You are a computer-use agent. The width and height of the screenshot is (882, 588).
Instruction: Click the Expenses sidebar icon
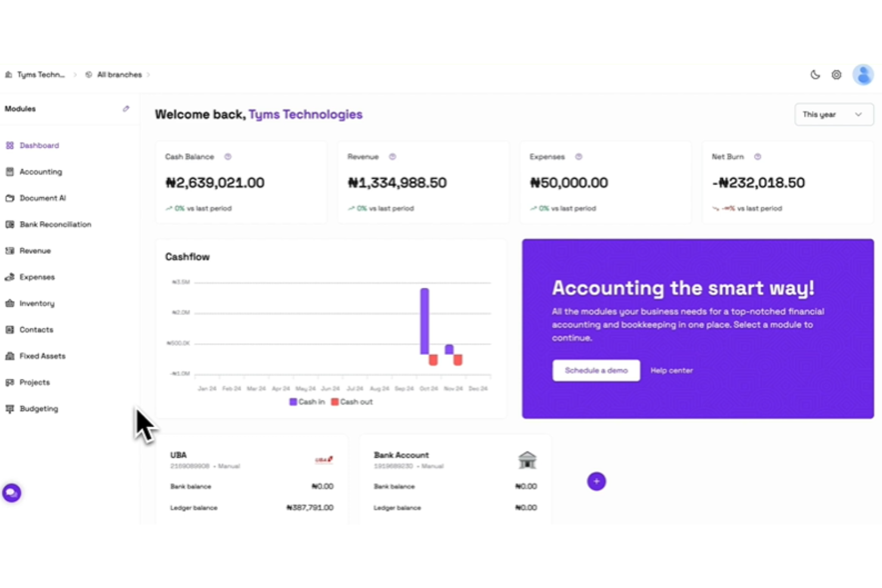click(10, 277)
